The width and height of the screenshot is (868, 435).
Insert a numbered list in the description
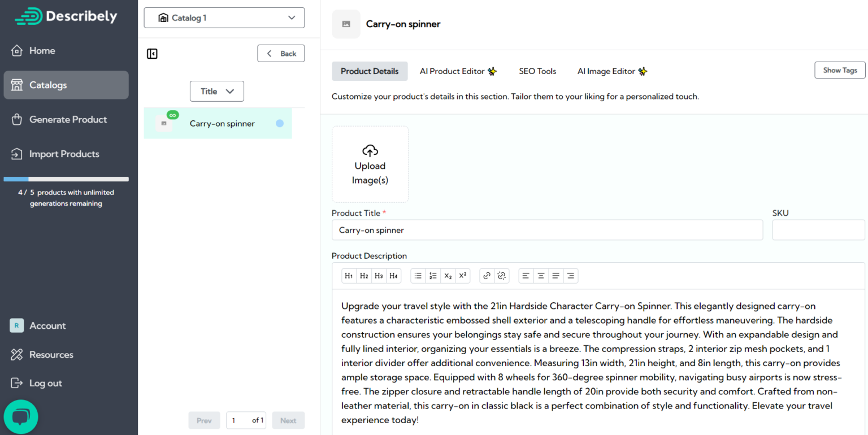[x=433, y=276]
